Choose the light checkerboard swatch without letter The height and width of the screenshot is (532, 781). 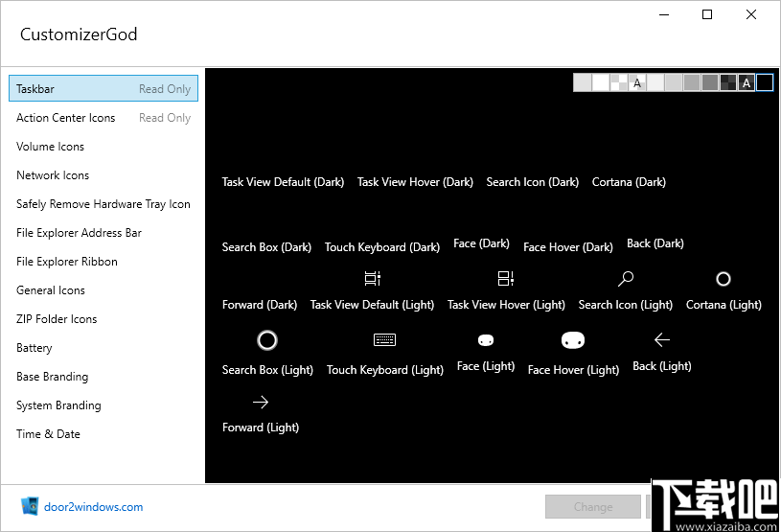coord(619,82)
